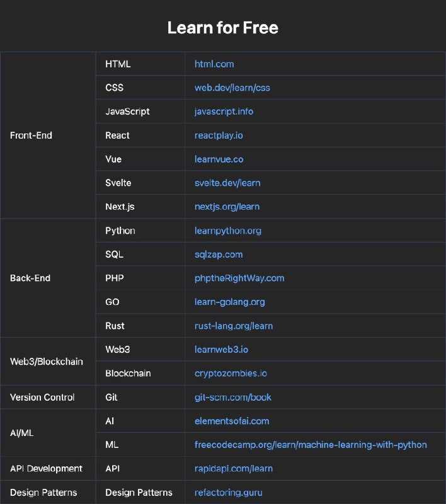Open the rapidapi.com/learn link
Viewport: 446px width, 504px height.
234,469
